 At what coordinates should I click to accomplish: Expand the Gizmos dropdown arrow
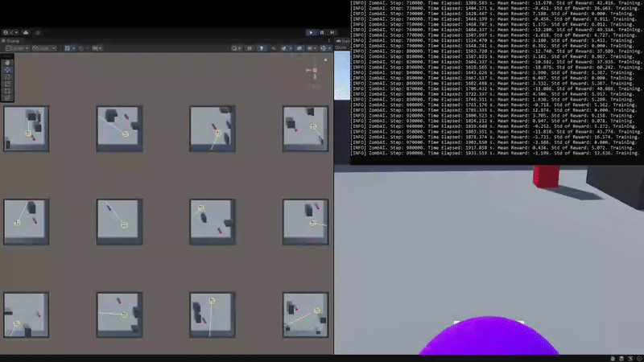pyautogui.click(x=330, y=48)
